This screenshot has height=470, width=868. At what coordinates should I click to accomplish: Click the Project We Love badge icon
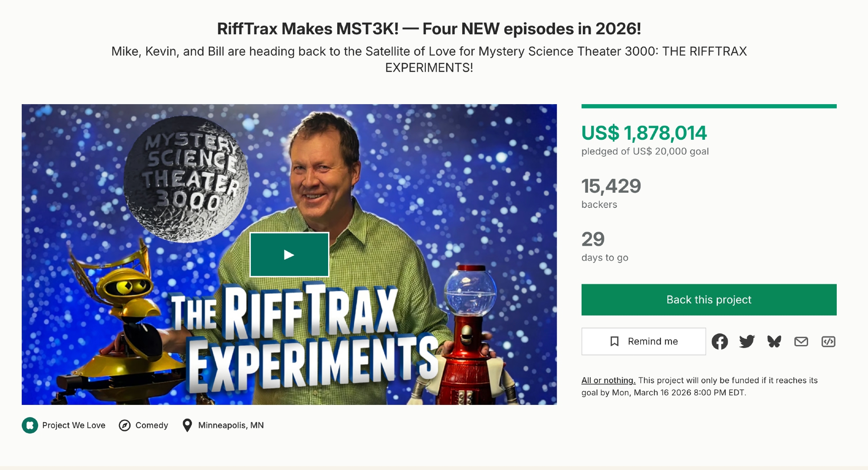coord(30,425)
